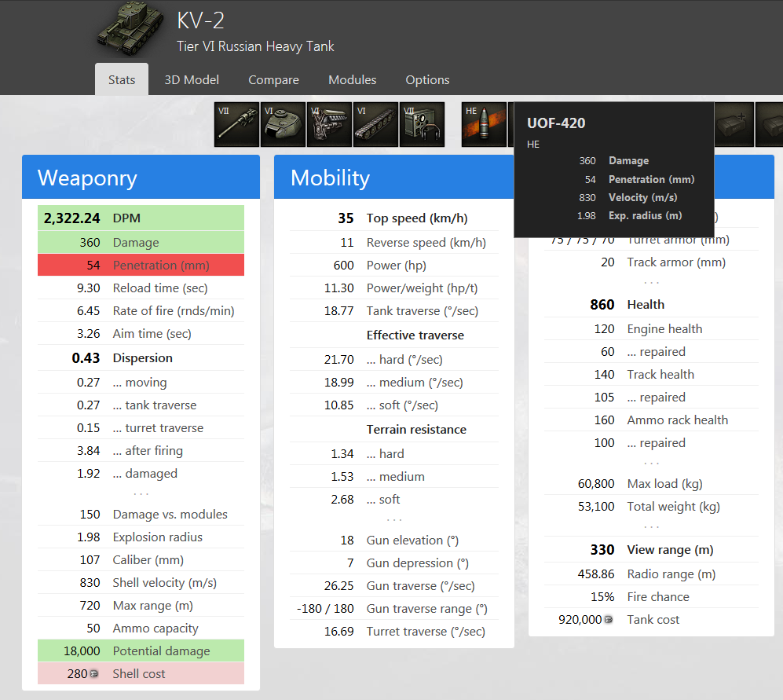783x700 pixels.
Task: Click the Explosion radius row
Action: (141, 537)
